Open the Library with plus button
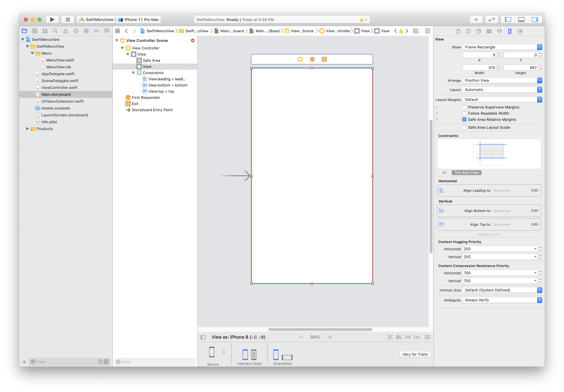 (476, 20)
